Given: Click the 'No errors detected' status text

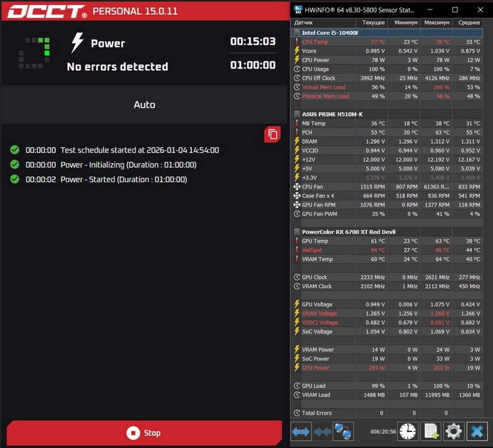Looking at the screenshot, I should tap(117, 67).
